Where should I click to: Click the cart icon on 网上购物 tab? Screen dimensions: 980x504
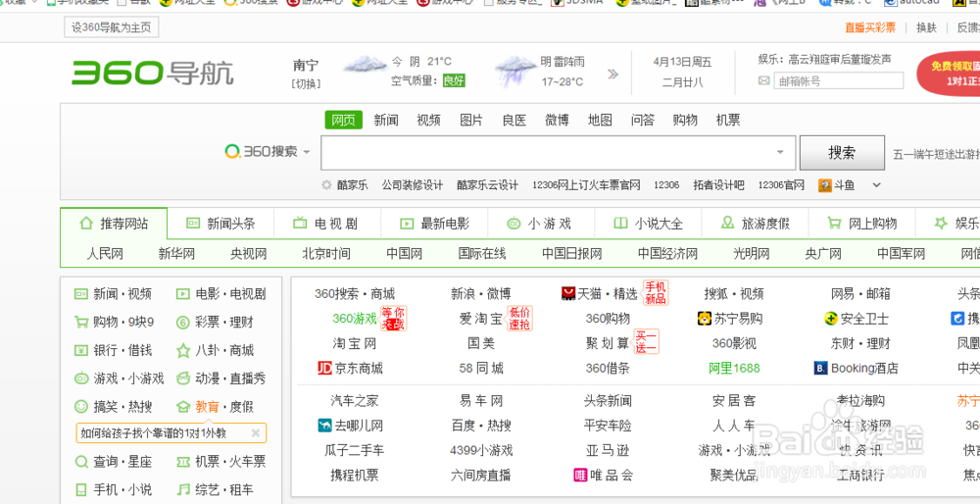834,224
